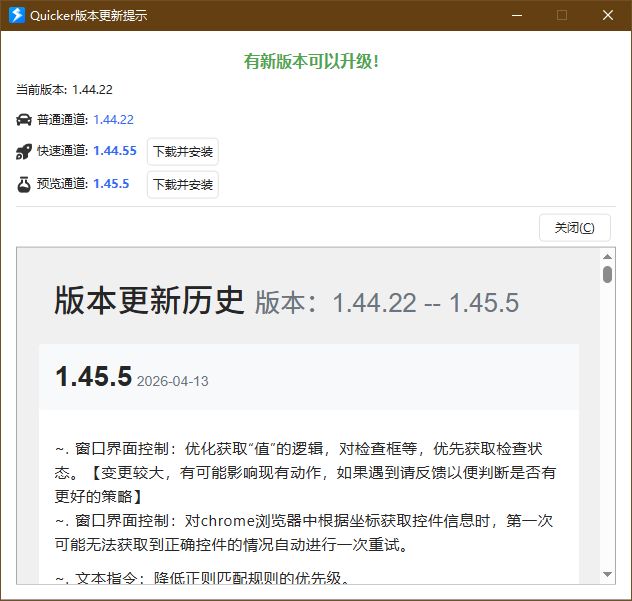Click the 1.45.5 release heading in changelog
This screenshot has width=632, height=601.
[x=93, y=377]
